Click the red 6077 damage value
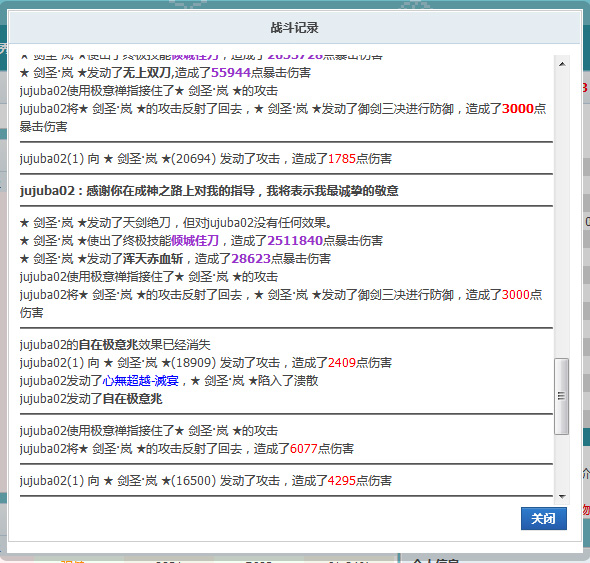 click(x=304, y=449)
